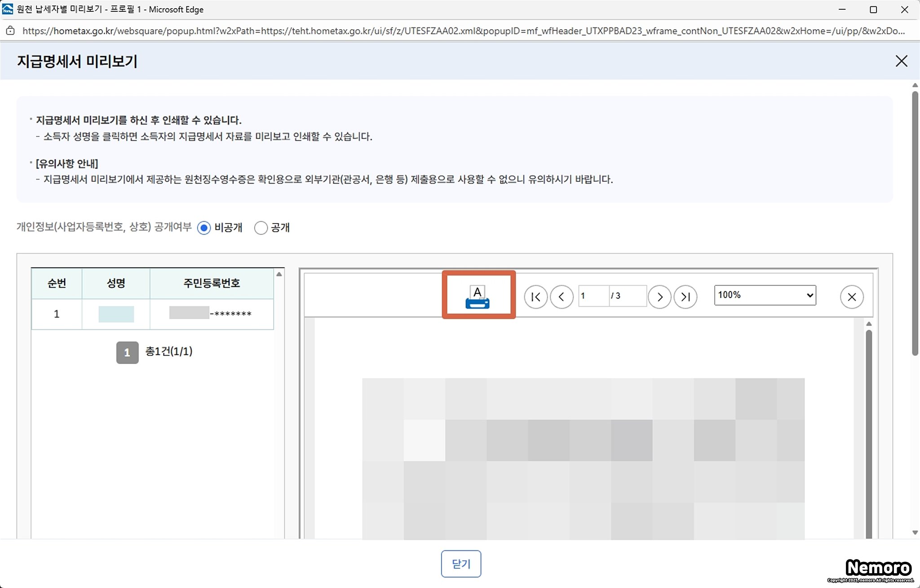Click the 주민등록번호 column header

[212, 283]
